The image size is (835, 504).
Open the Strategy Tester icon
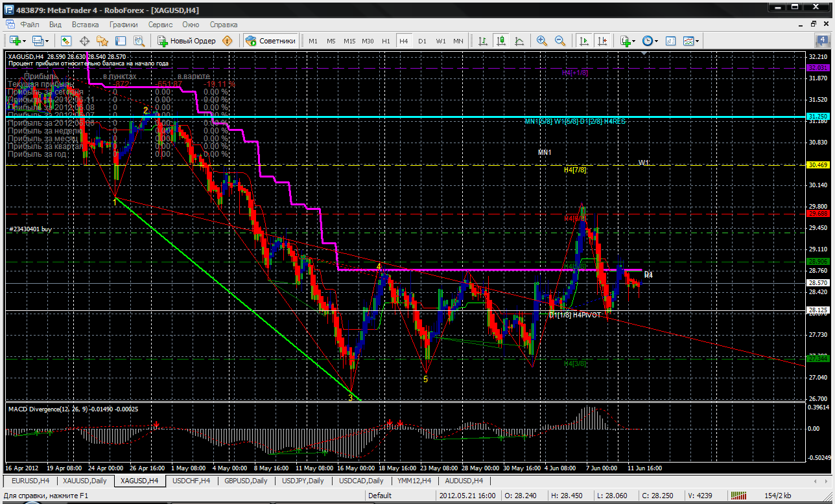click(137, 41)
